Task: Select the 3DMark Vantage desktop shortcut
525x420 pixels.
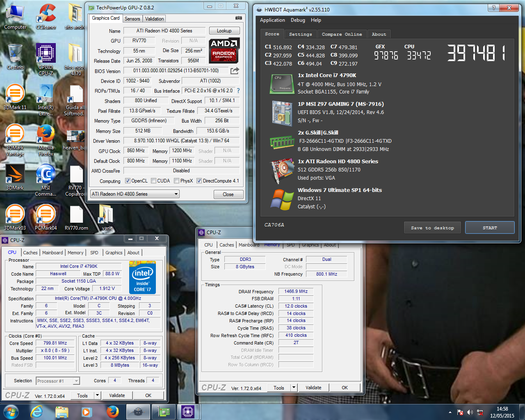Action: (15, 140)
